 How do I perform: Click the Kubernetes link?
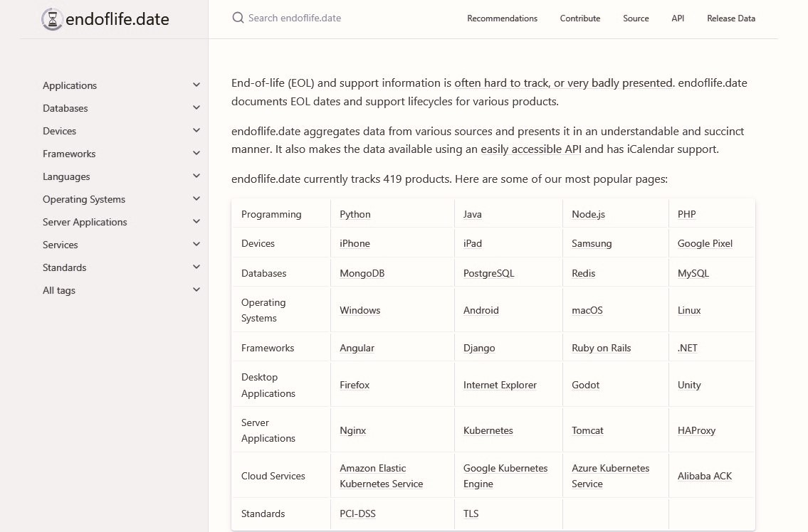pyautogui.click(x=488, y=430)
